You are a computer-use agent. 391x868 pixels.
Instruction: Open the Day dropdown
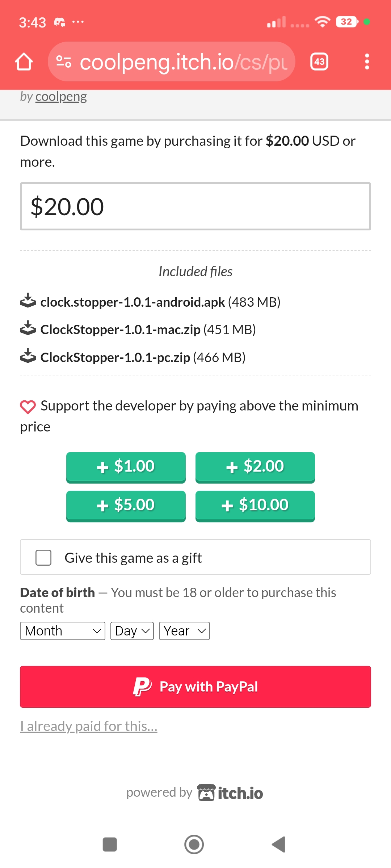pos(132,631)
